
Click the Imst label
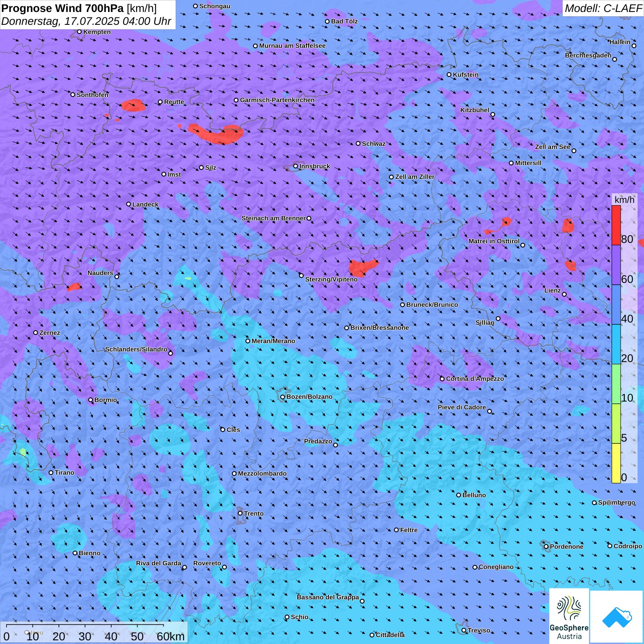pos(174,174)
